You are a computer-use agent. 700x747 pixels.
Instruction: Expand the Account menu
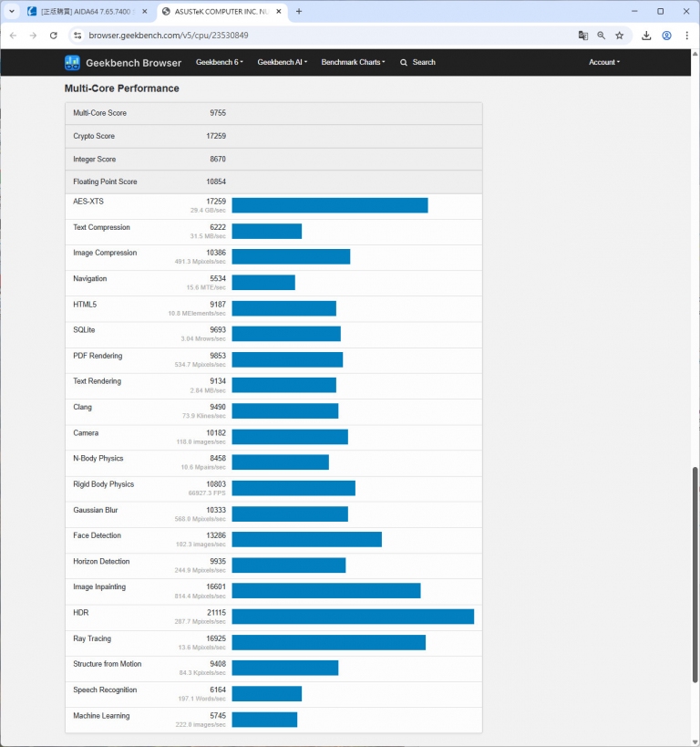click(x=603, y=62)
